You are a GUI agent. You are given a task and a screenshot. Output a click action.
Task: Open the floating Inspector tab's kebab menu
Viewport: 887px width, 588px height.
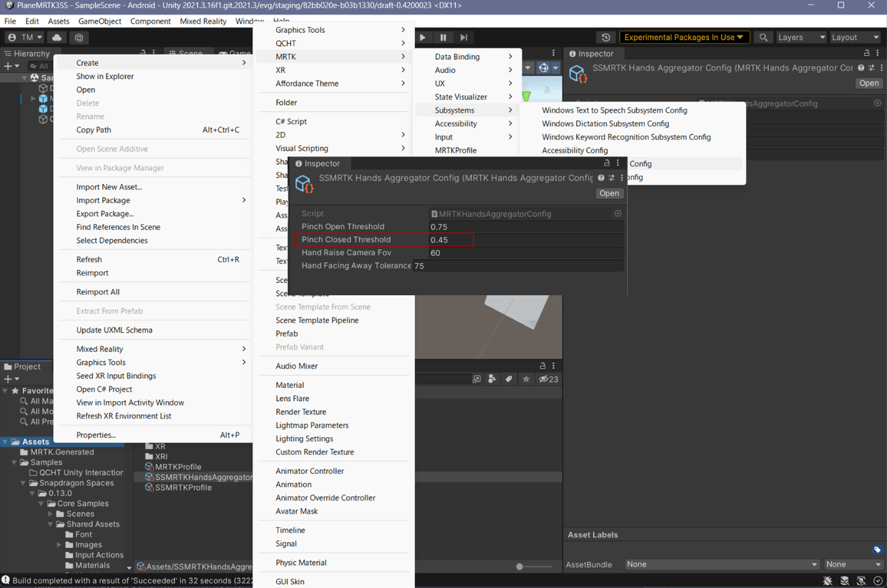618,163
